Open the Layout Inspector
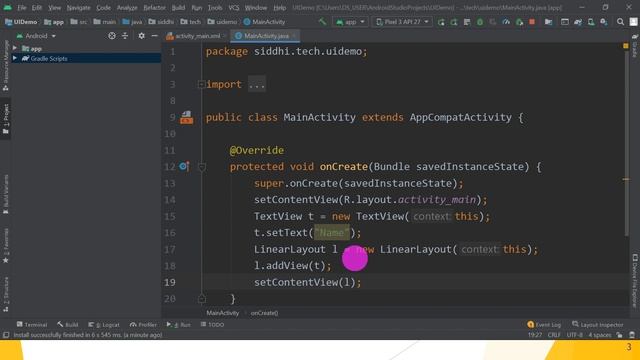640x360 pixels. [598, 324]
